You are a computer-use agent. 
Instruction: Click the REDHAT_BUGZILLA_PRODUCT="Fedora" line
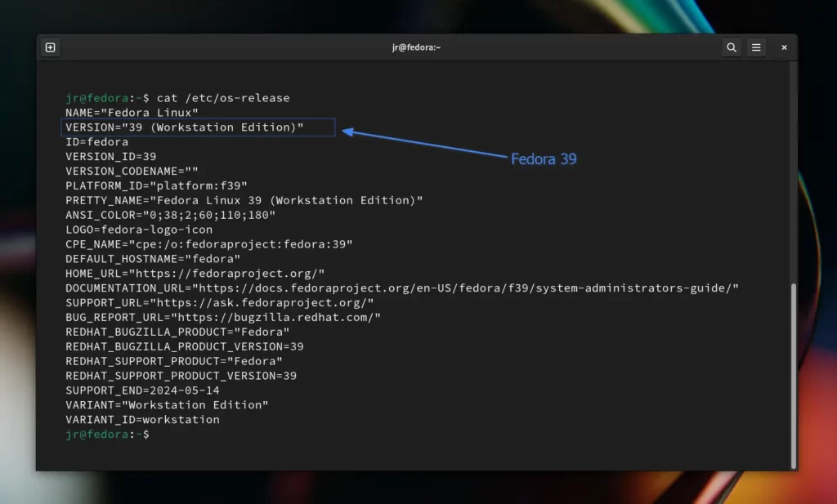(x=177, y=332)
